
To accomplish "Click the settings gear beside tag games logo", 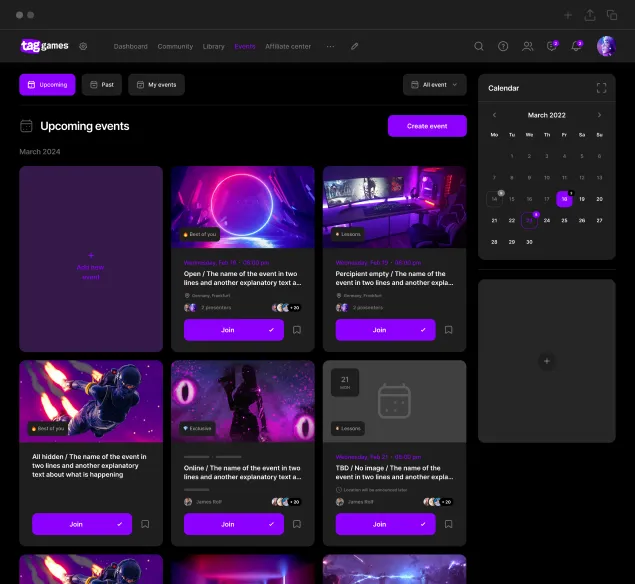I will [x=83, y=46].
